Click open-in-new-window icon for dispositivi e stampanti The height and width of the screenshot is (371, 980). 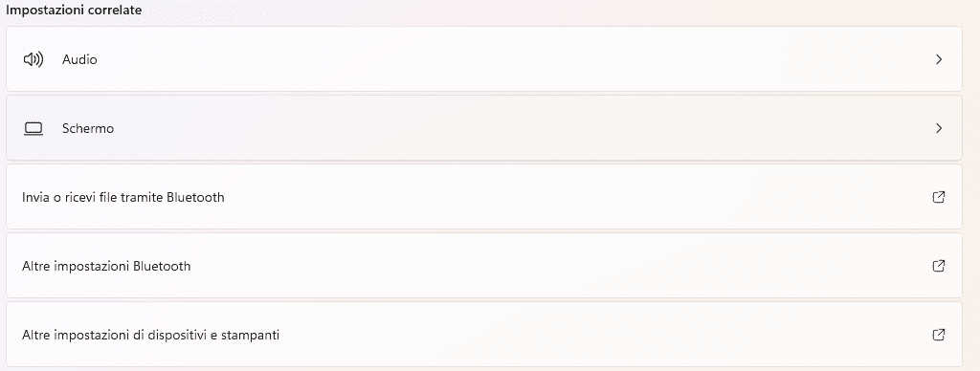coord(938,335)
